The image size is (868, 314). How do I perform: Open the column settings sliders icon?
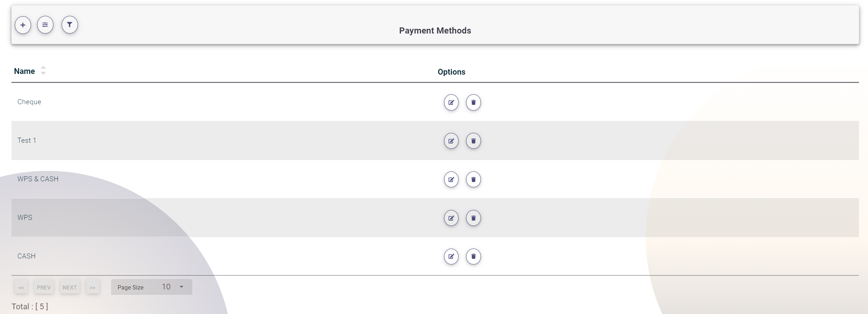(x=45, y=25)
